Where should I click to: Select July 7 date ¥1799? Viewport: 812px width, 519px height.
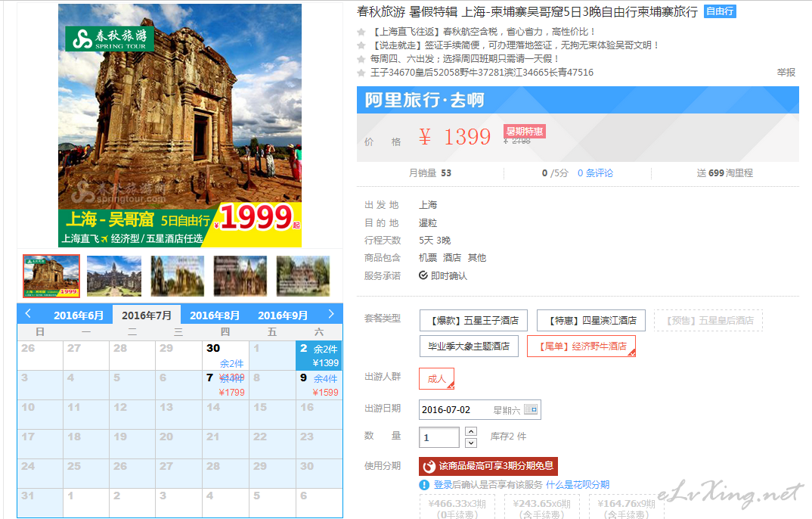coord(225,385)
